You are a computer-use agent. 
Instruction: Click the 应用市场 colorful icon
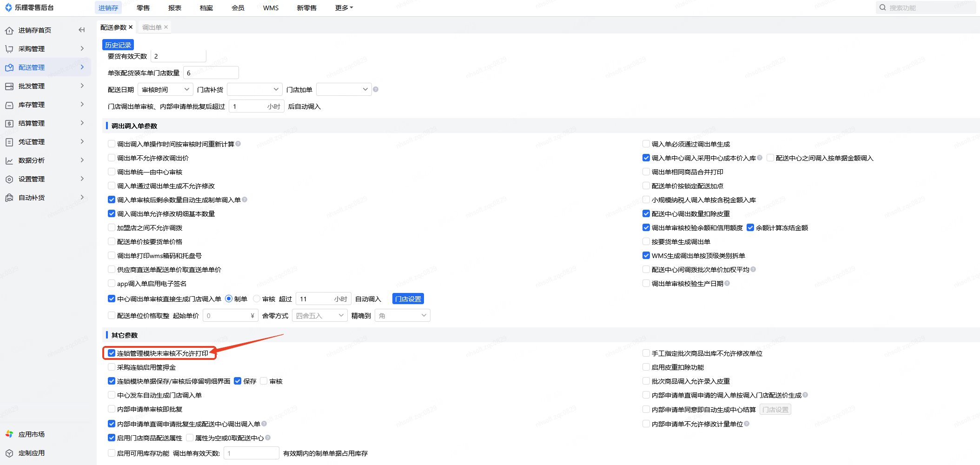[9, 434]
